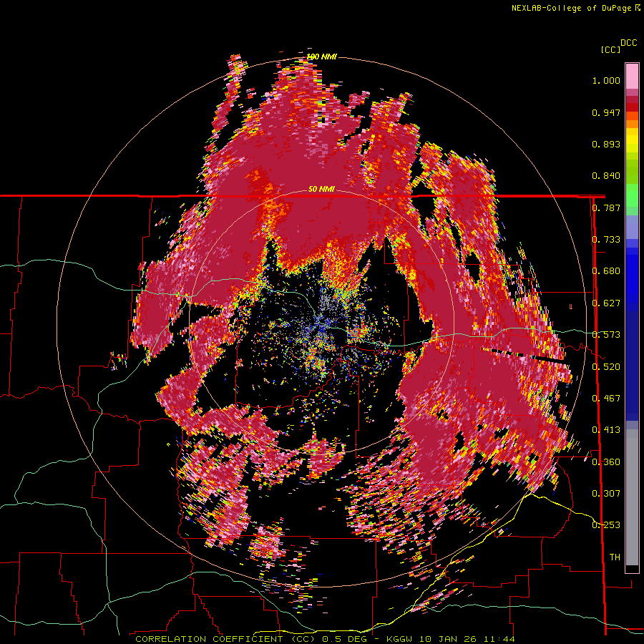
Task: Click the 0.573 scale value
Action: 606,335
